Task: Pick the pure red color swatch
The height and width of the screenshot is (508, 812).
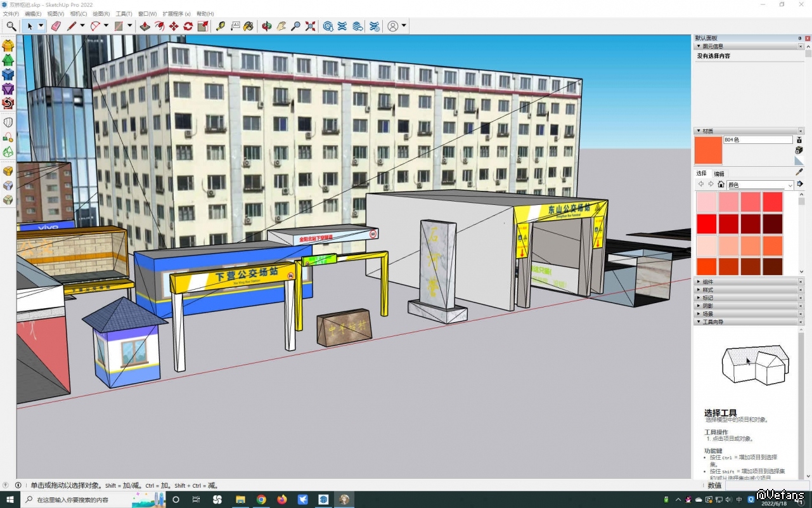Action: click(707, 223)
